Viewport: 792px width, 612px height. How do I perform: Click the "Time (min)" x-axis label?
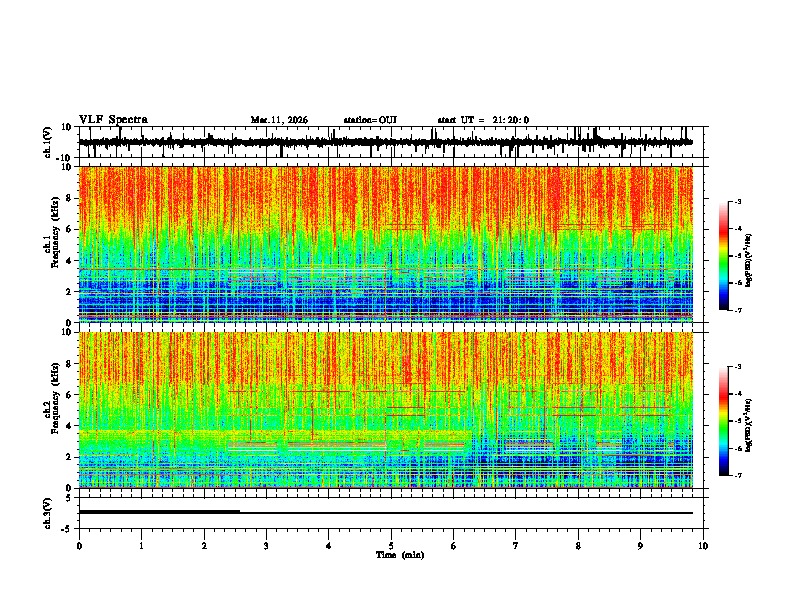click(400, 555)
